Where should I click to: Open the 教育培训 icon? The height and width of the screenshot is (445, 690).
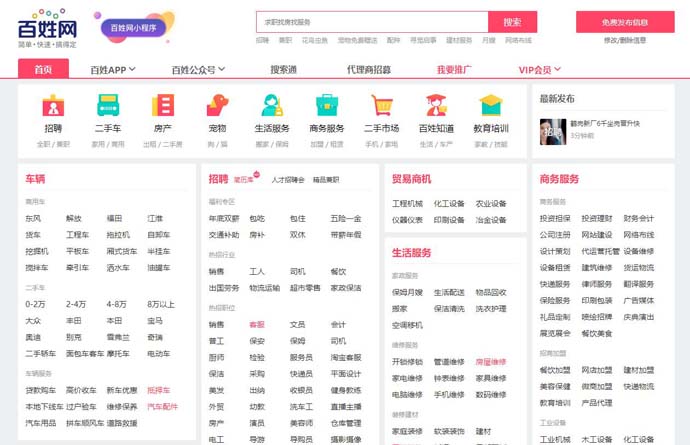[491, 105]
